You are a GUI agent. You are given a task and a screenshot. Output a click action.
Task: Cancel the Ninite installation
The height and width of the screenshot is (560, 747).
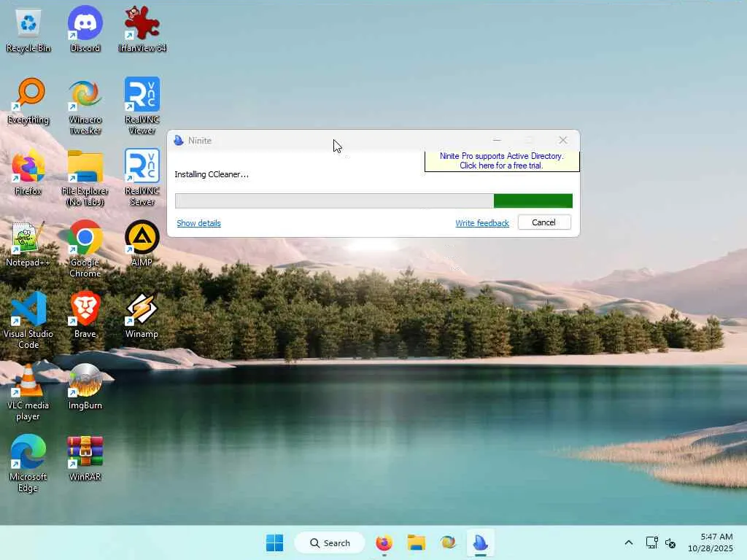click(x=544, y=222)
